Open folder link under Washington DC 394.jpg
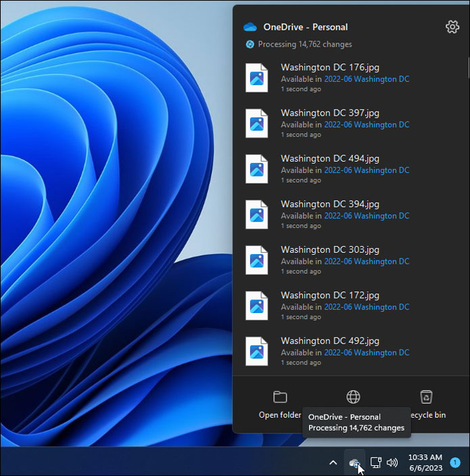Screen dimensions: 470x476 [x=367, y=216]
